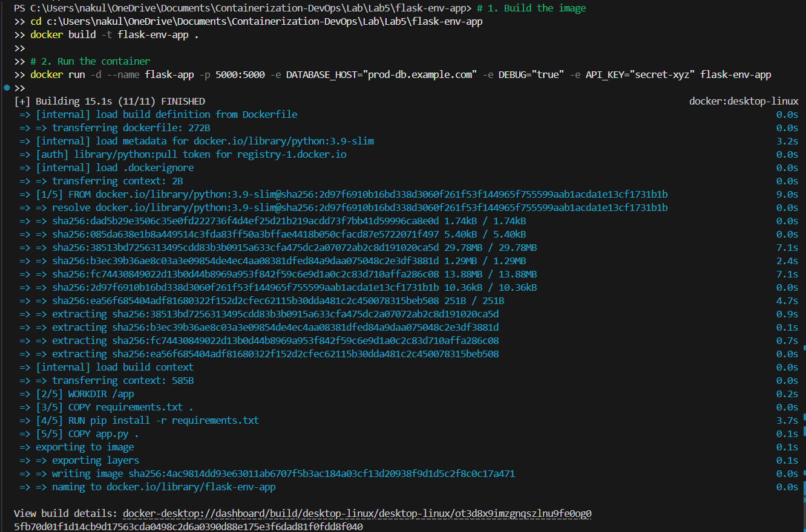This screenshot has width=806, height=532.
Task: Click the docker:desktop-linux label top right
Action: tap(743, 101)
